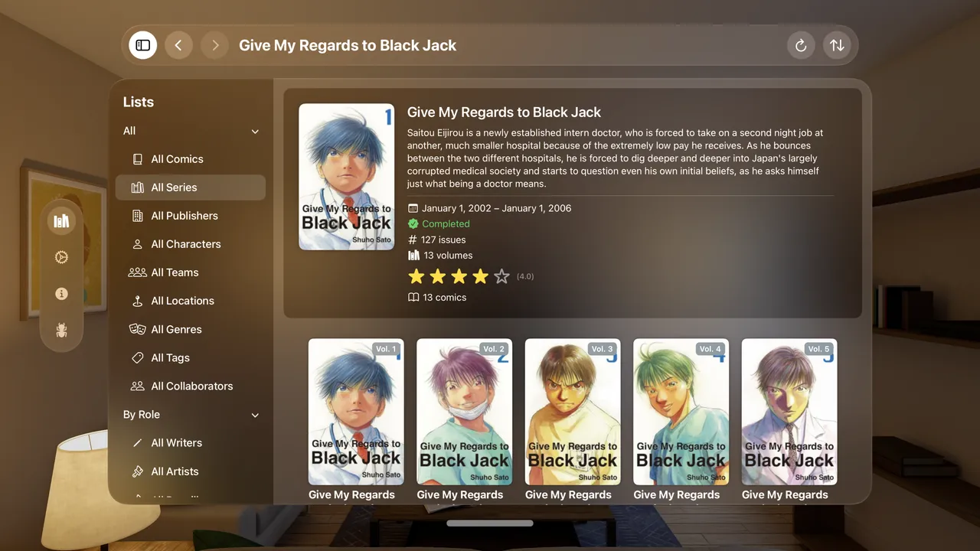
Task: Open the Library tab with books icon
Action: point(61,221)
